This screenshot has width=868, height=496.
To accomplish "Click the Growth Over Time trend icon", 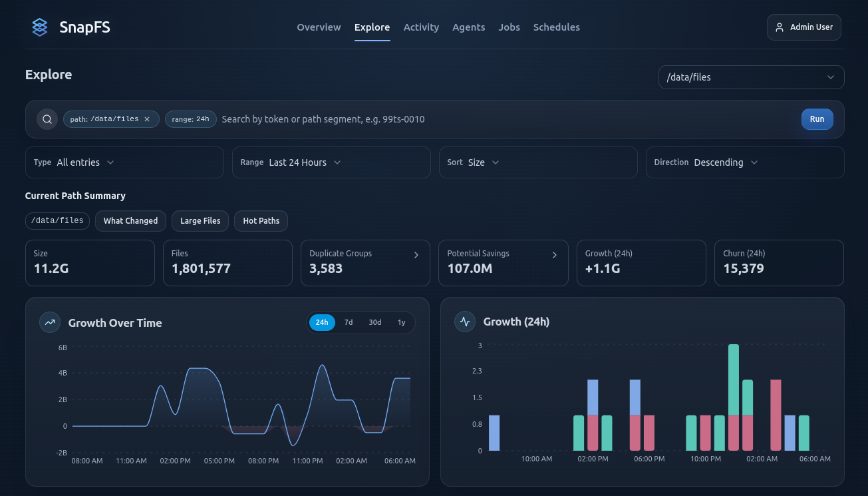I will [50, 322].
